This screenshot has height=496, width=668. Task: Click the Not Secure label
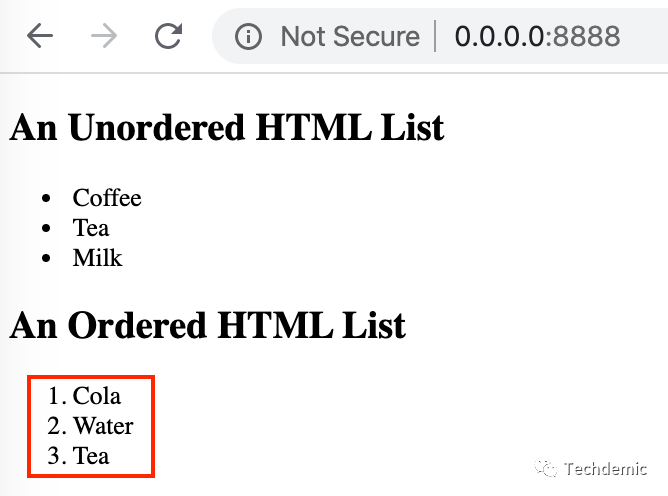[x=349, y=37]
